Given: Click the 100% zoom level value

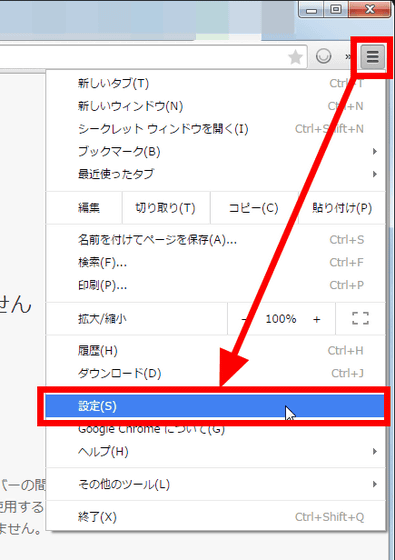Looking at the screenshot, I should (x=281, y=319).
